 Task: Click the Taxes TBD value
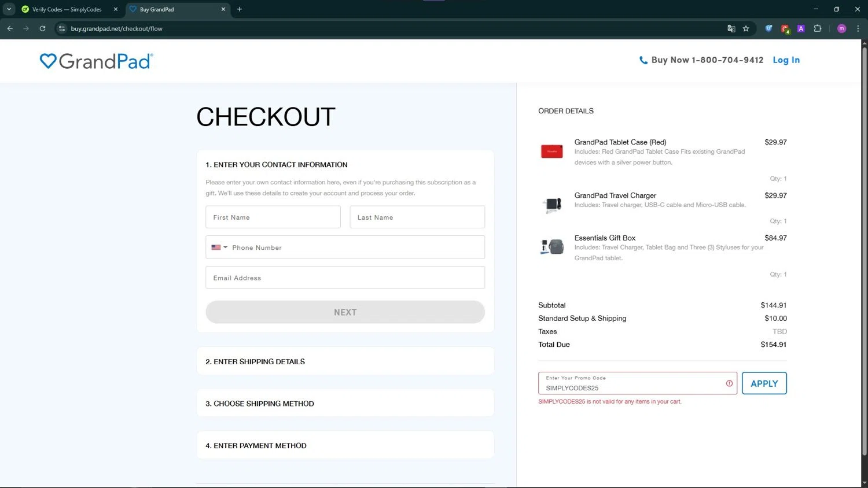pos(779,331)
